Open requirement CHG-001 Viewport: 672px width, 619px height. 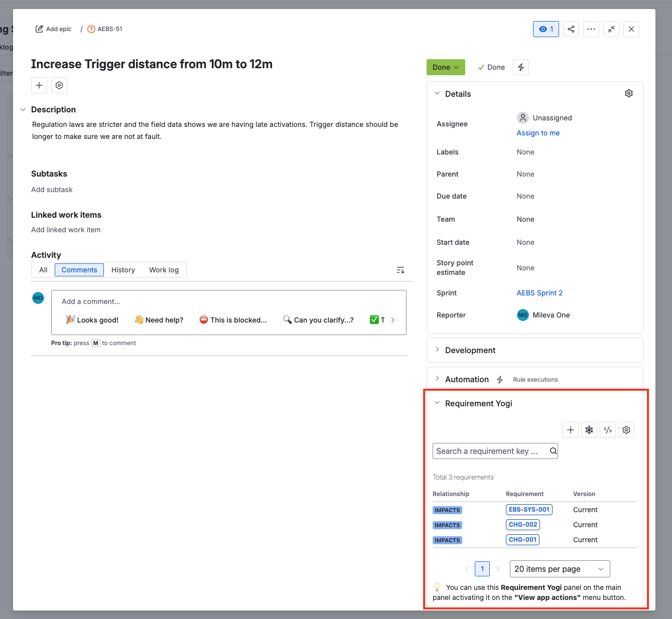[522, 540]
